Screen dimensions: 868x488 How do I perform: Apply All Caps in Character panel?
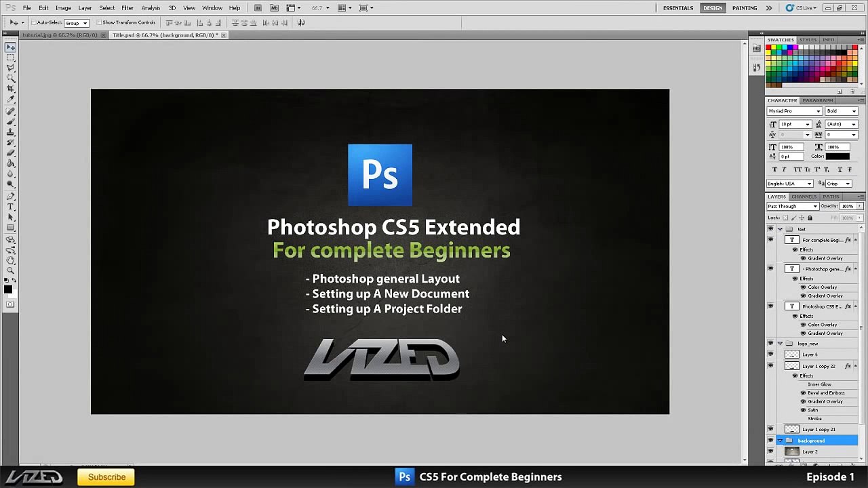[x=797, y=169]
